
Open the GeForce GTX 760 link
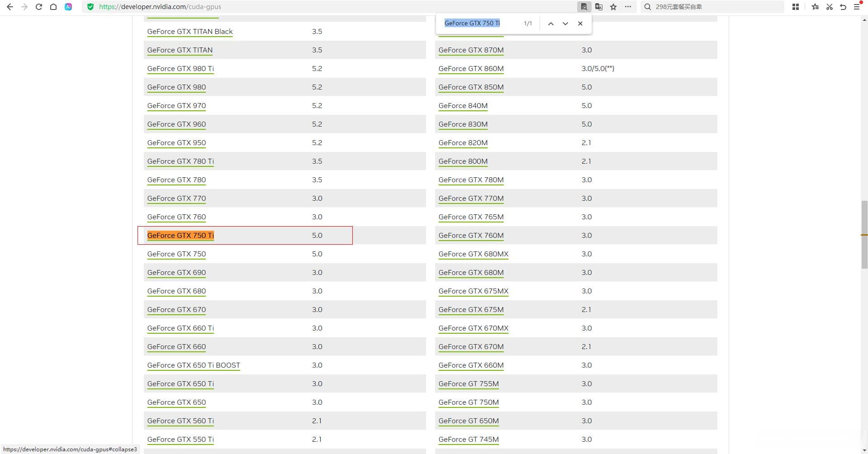pos(176,217)
